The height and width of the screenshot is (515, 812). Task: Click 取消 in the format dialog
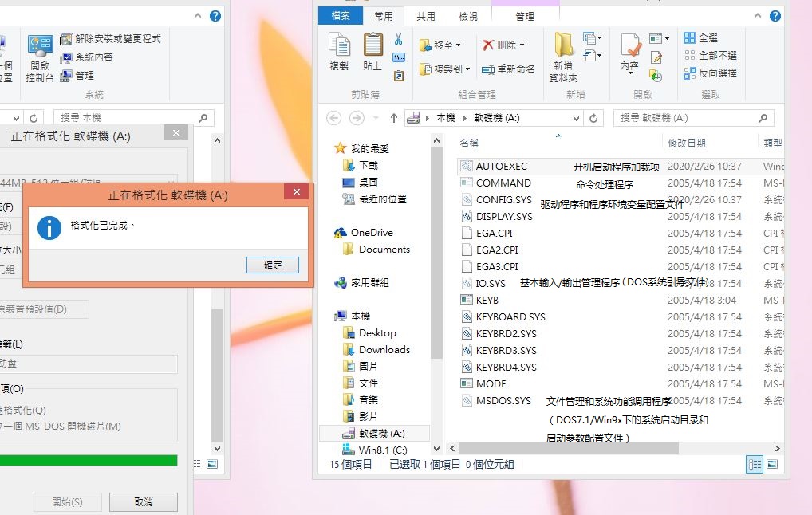[x=143, y=501]
